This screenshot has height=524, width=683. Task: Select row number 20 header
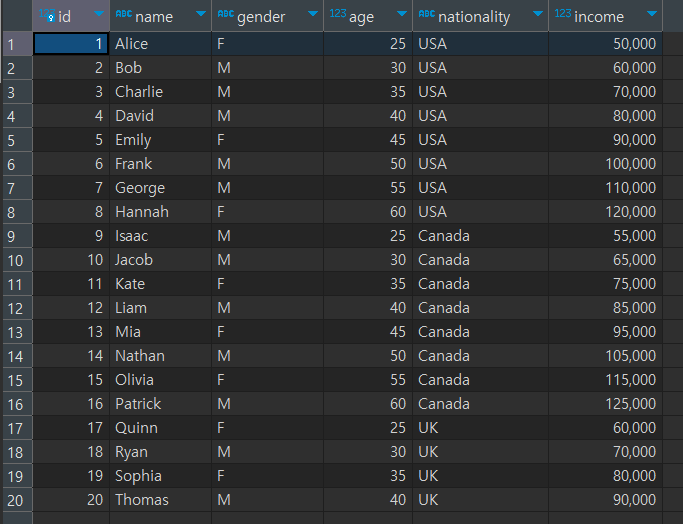(x=17, y=500)
